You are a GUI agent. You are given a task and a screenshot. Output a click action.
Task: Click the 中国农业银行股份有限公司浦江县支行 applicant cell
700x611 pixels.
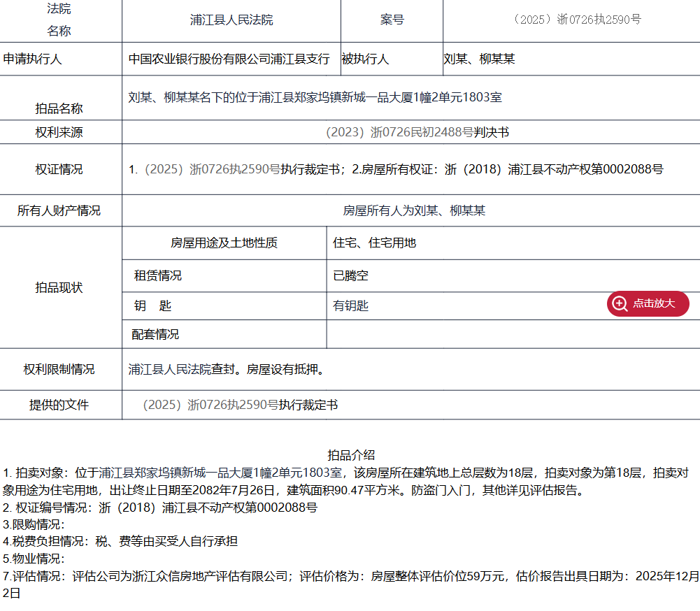click(x=229, y=59)
